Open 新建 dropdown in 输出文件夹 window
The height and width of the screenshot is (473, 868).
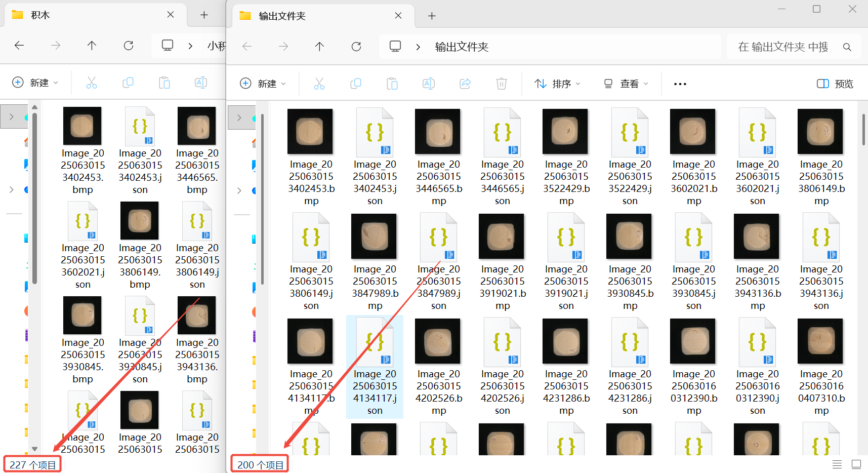(x=263, y=84)
